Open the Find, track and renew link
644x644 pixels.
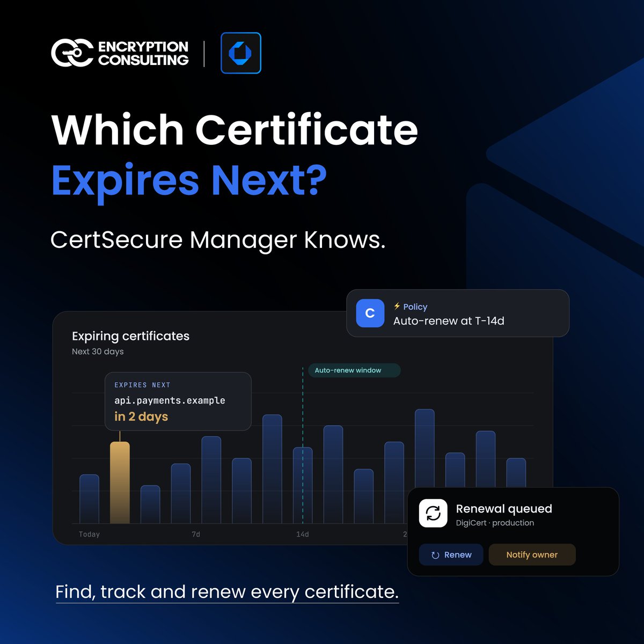[227, 592]
